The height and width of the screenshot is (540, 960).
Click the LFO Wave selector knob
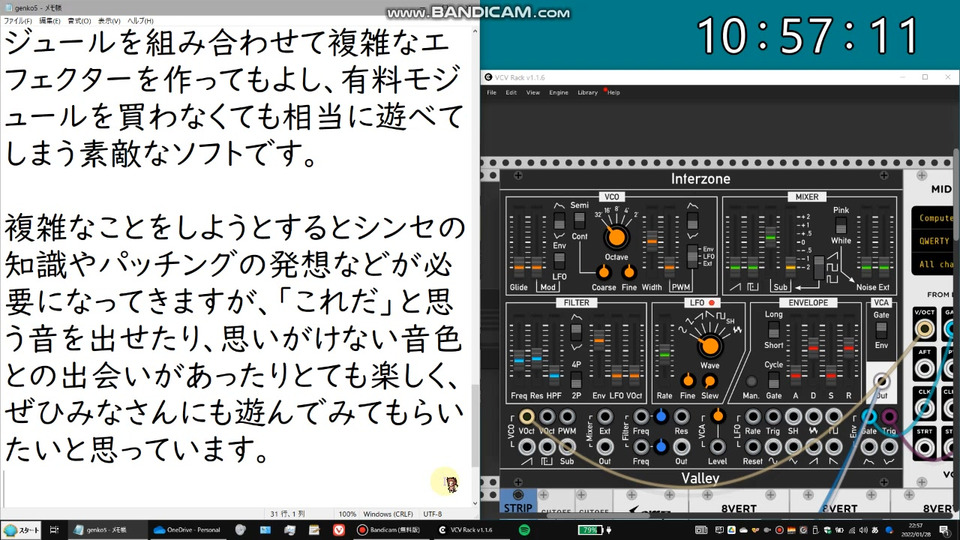click(x=710, y=346)
